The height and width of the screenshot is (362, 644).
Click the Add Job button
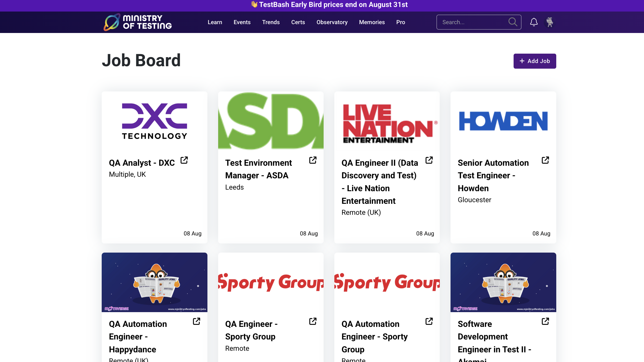535,61
